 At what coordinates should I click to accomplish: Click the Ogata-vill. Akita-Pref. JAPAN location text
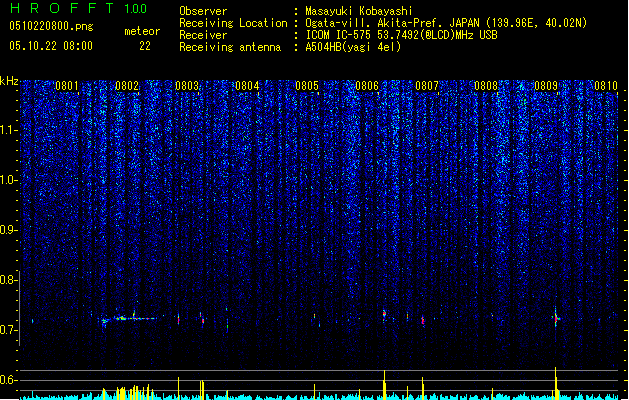click(446, 23)
